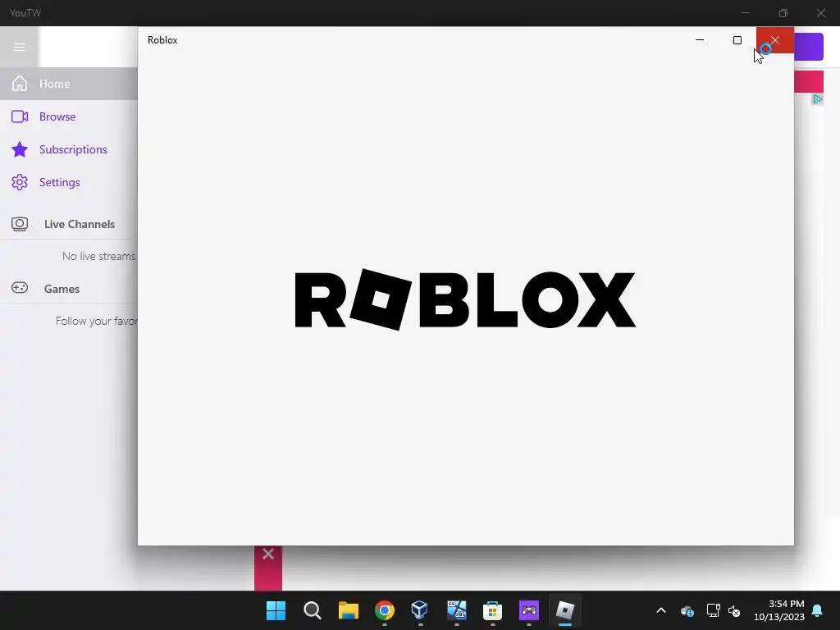The width and height of the screenshot is (840, 630).
Task: Minimize the YouTW window
Action: point(745,13)
